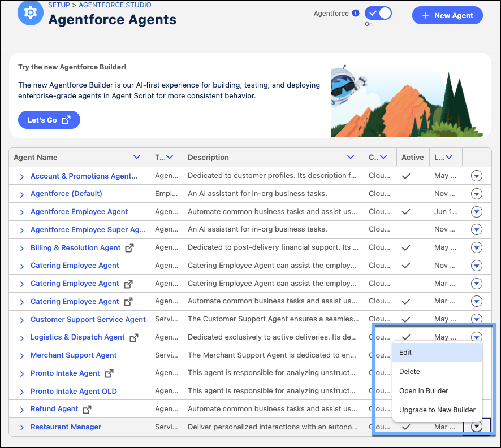Click the Astro mountain banner illustration

(x=407, y=101)
